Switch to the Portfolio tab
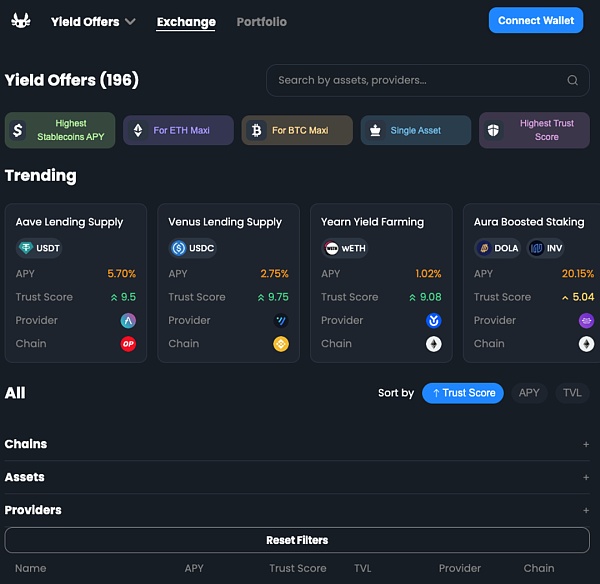 [261, 21]
